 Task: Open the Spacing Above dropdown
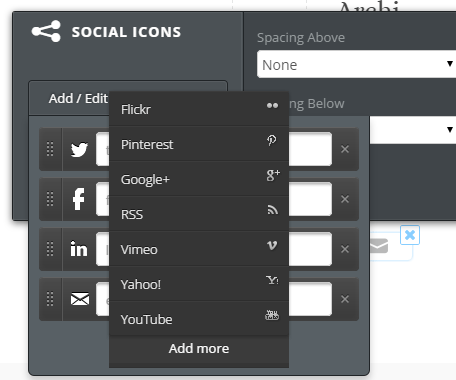point(356,64)
